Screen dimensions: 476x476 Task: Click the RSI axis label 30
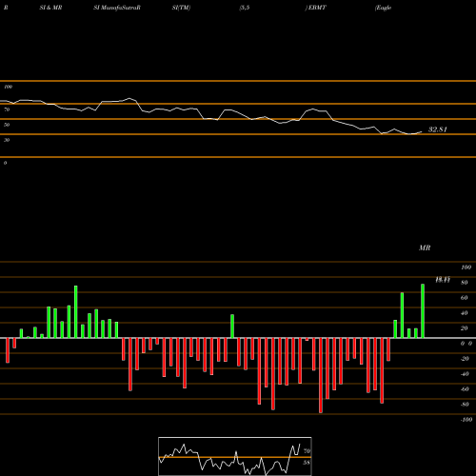tap(7, 140)
